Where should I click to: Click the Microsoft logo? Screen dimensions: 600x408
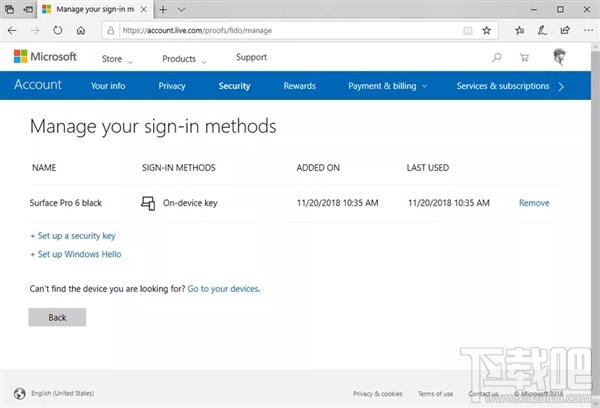tap(45, 57)
